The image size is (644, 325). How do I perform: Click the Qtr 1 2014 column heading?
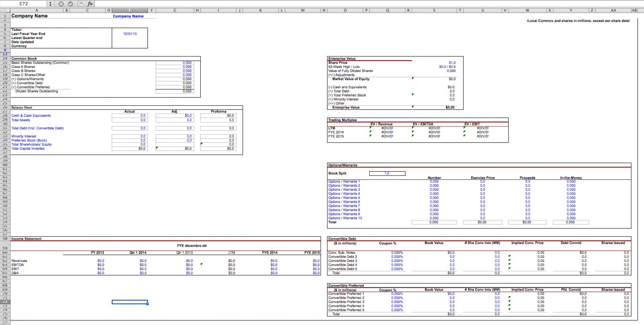(138, 252)
